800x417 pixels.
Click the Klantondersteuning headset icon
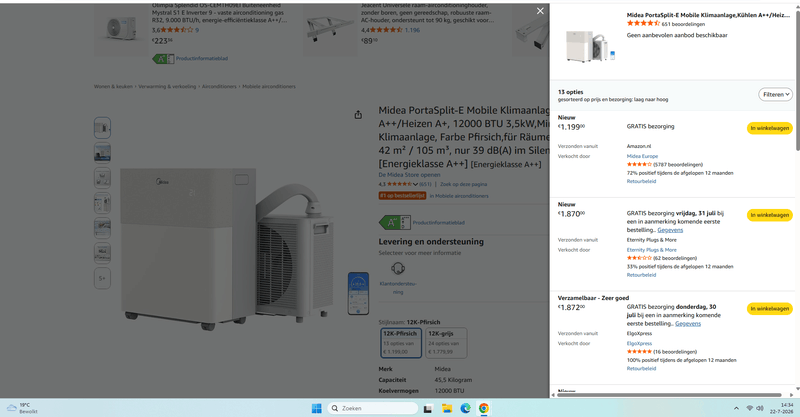click(x=398, y=268)
